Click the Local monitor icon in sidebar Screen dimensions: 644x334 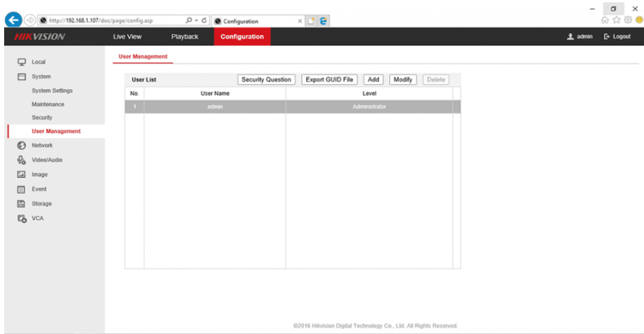(x=21, y=62)
